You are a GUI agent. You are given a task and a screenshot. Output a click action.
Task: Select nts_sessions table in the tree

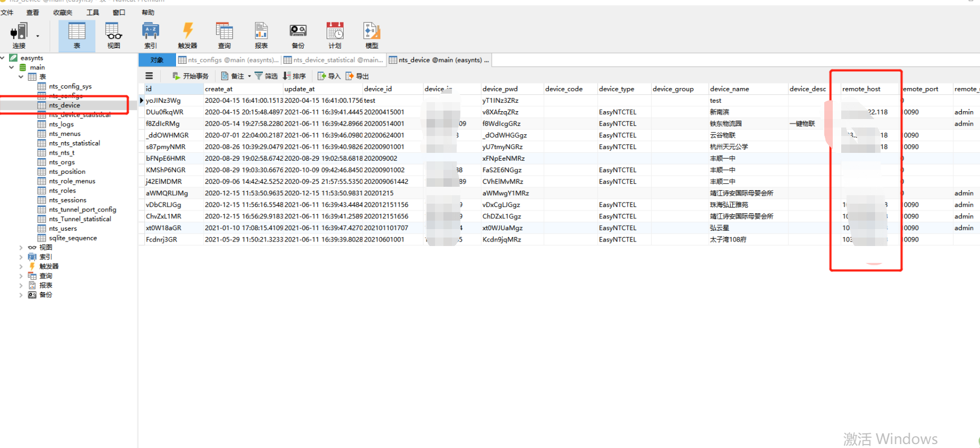point(68,200)
